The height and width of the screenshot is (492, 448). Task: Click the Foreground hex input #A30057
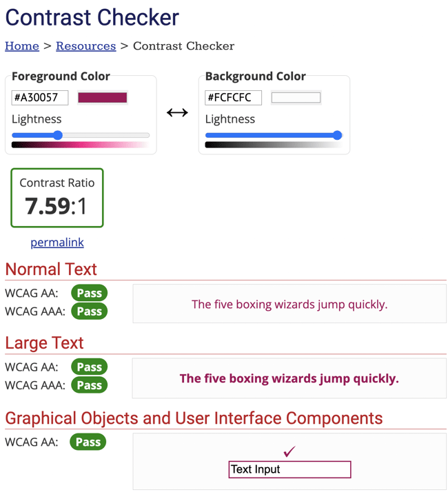click(40, 98)
